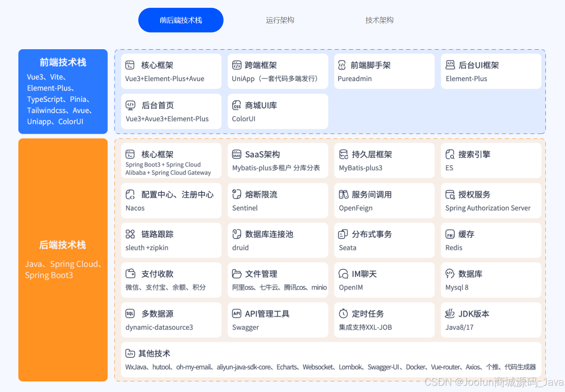This screenshot has width=565, height=392.
Task: Select the JDK版本 cup icon
Action: (450, 313)
